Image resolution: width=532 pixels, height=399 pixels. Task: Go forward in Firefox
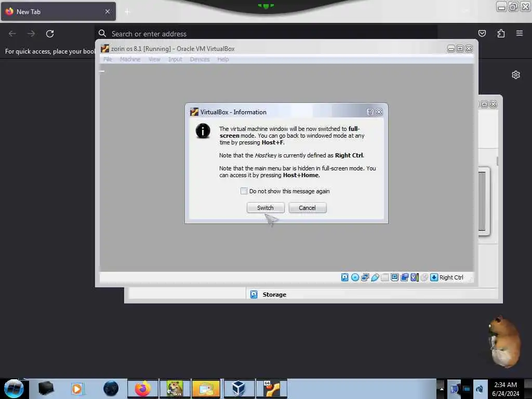(31, 34)
